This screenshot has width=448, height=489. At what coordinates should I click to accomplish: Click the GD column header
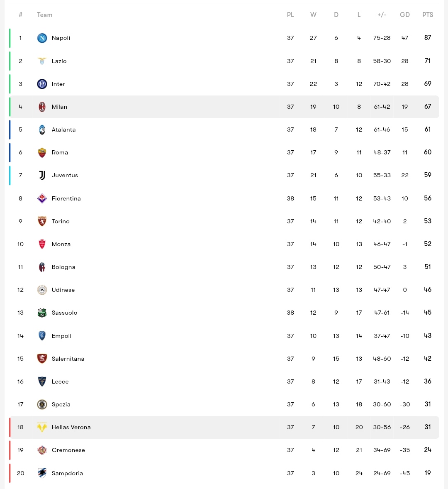pos(405,15)
